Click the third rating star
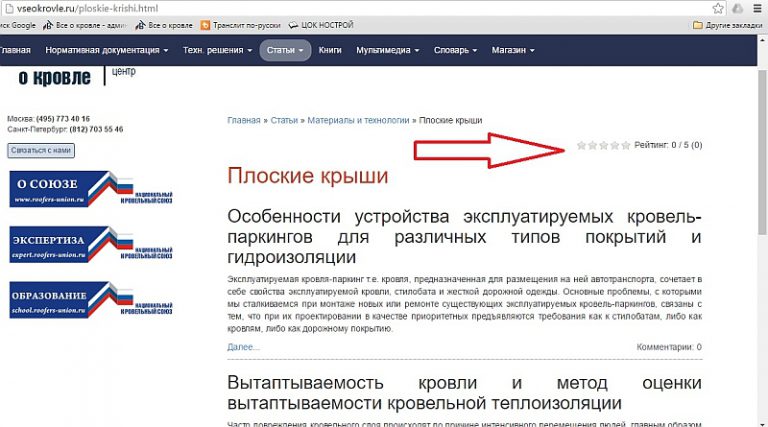This screenshot has width=768, height=427. [604, 146]
